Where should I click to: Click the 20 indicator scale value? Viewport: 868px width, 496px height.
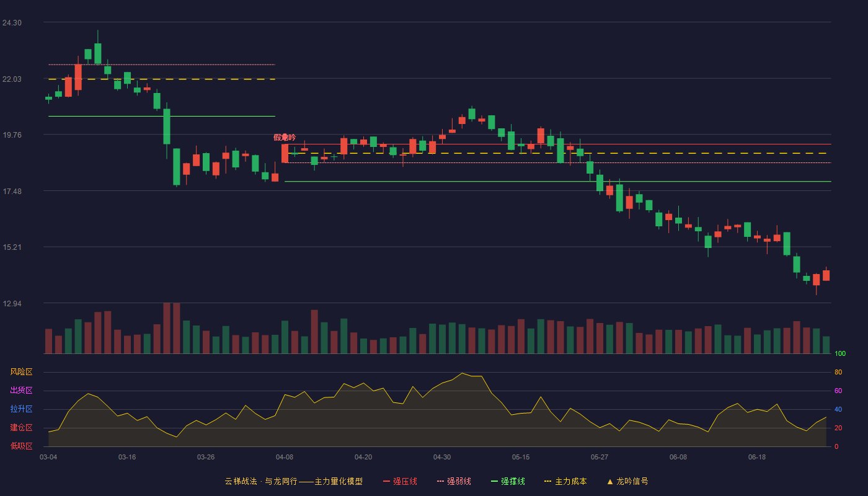[838, 428]
